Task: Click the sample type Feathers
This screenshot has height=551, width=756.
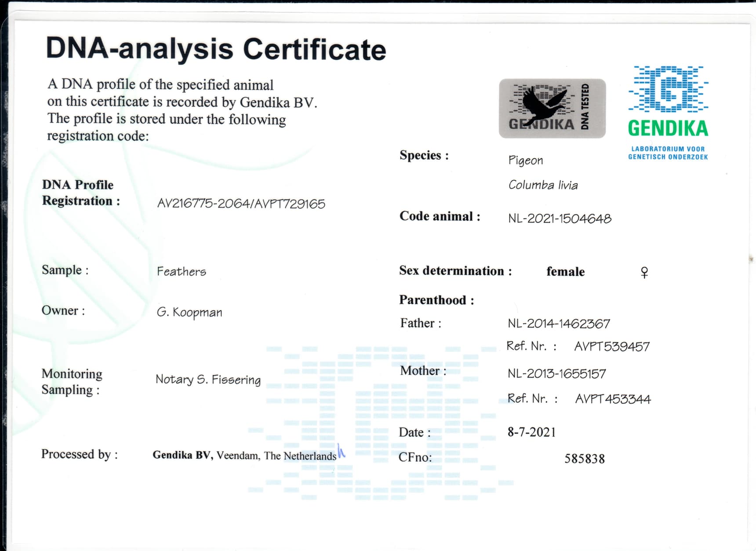Action: point(181,272)
